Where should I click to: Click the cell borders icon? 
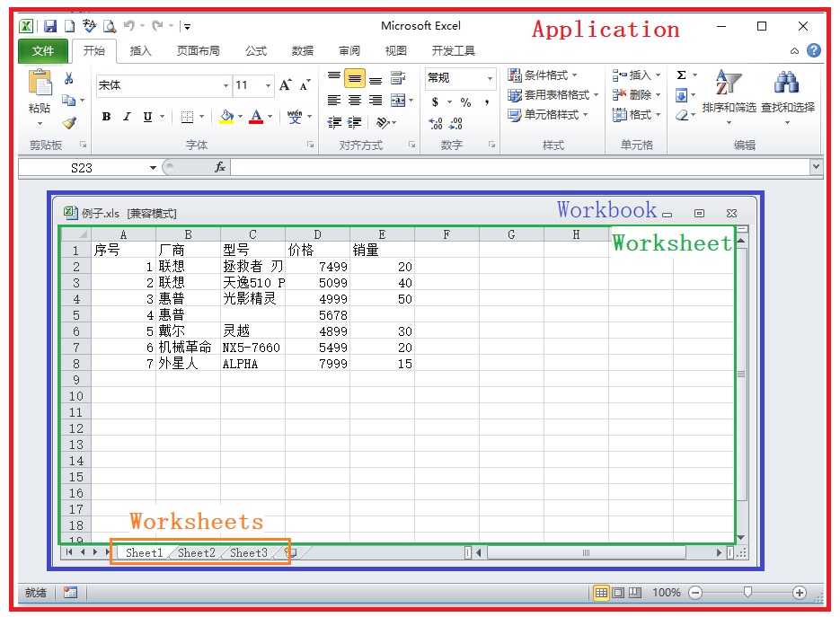click(187, 117)
